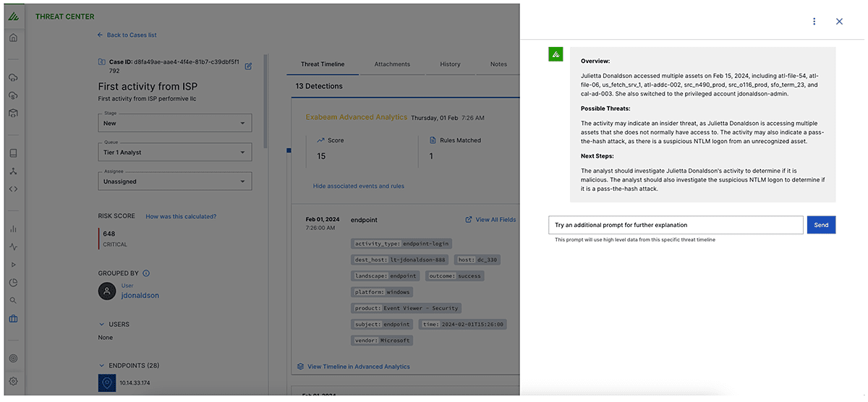Click the info icon beside Grouped By
The width and height of the screenshot is (868, 402).
click(146, 273)
